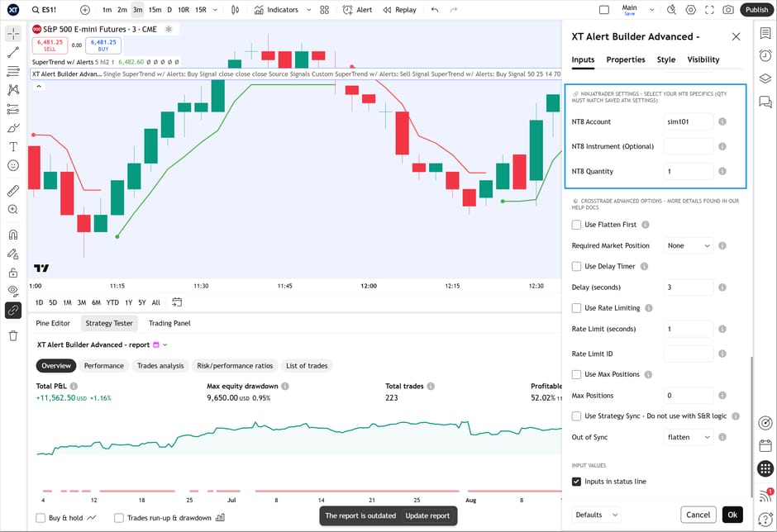The width and height of the screenshot is (777, 532).
Task: Enable Use Delay Timer checkbox
Action: [576, 267]
